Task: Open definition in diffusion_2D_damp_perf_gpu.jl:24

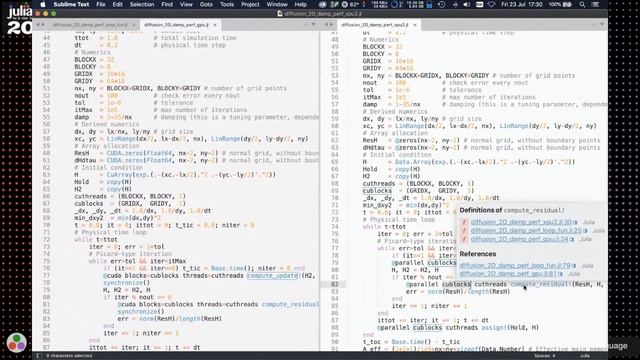Action: pos(519,239)
